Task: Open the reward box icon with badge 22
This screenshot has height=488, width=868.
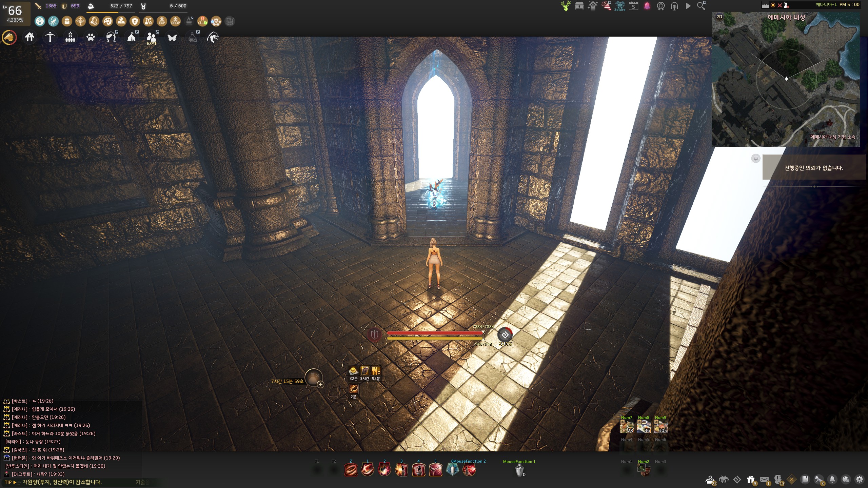Action: pyautogui.click(x=710, y=480)
